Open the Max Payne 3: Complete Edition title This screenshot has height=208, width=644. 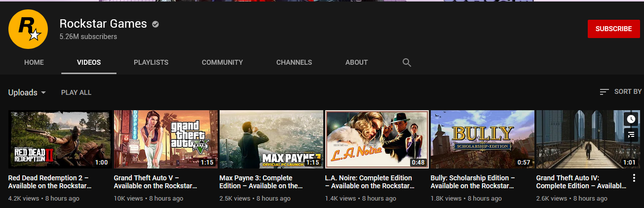[x=261, y=182]
